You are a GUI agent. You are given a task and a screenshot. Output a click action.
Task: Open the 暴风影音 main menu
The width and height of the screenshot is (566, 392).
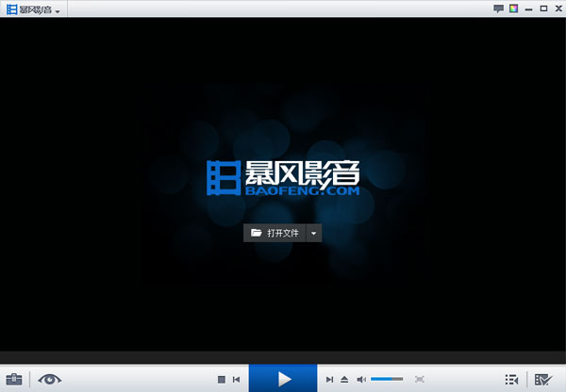click(28, 8)
